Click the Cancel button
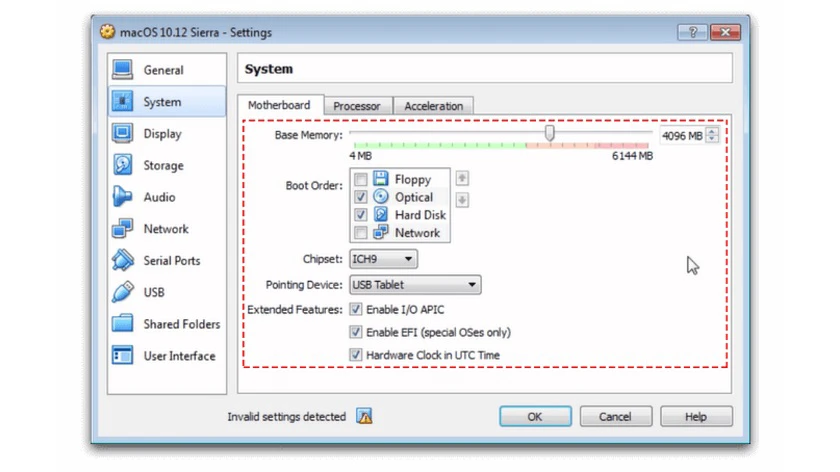Screen dimensions: 840x472 click(x=616, y=416)
